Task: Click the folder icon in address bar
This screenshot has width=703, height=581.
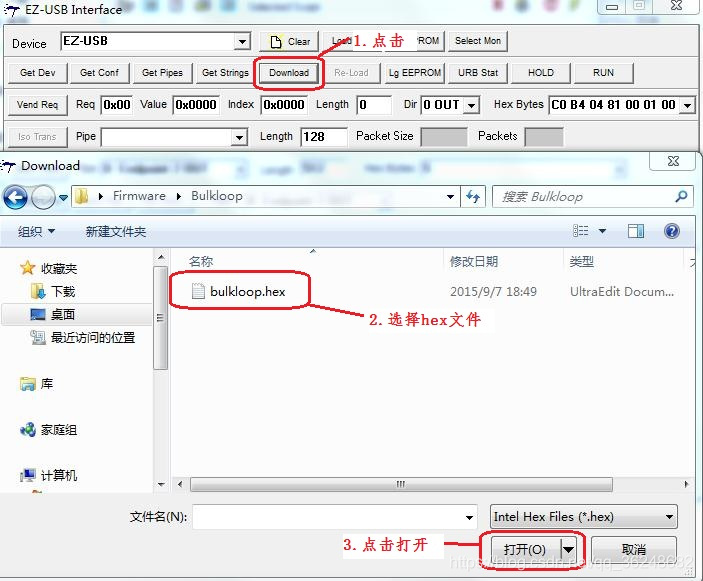Action: coord(82,196)
